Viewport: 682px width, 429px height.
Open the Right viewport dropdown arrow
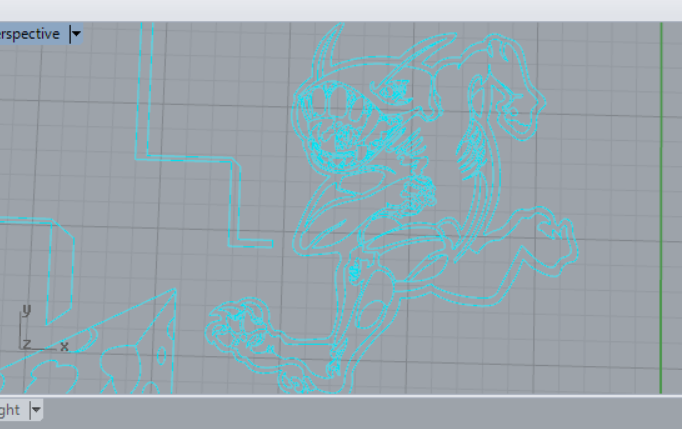tap(36, 410)
